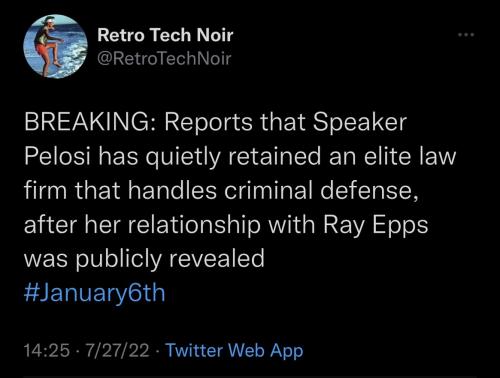Visit the @RetroTechNoir handle link
500x378 pixels.
pyautogui.click(x=164, y=59)
